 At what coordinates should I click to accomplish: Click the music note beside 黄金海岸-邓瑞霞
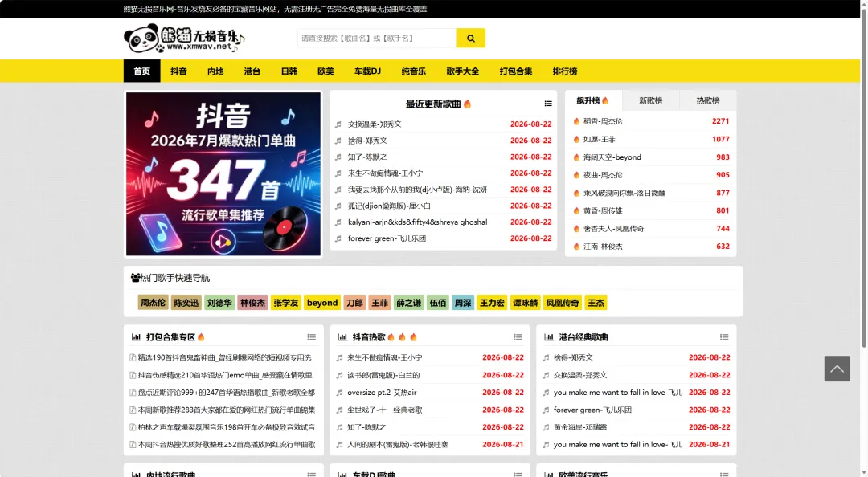[x=546, y=427]
